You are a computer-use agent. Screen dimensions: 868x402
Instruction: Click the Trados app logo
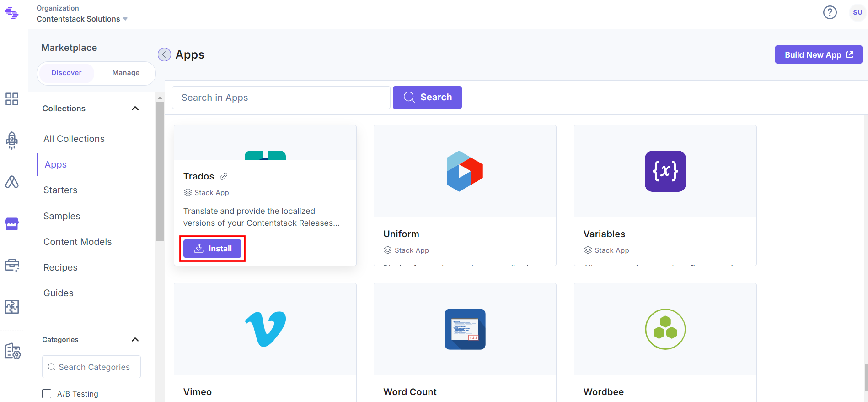265,155
